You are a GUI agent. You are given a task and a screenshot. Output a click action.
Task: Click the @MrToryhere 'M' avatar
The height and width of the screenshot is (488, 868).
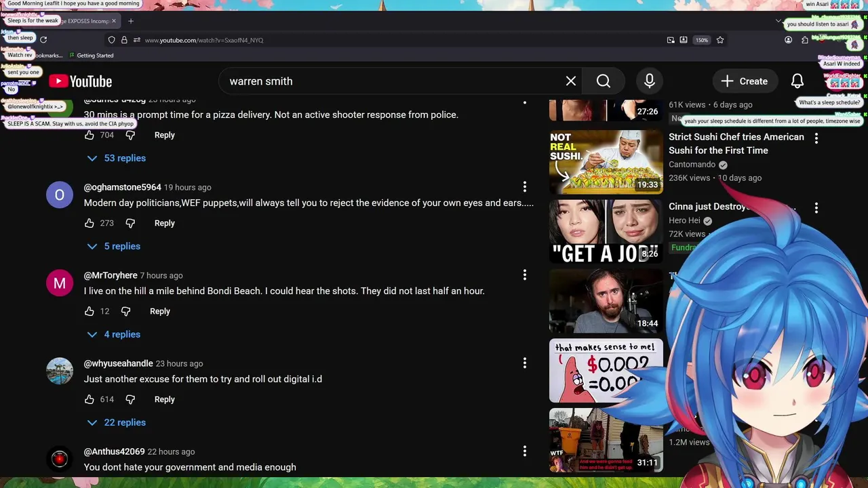coord(60,283)
